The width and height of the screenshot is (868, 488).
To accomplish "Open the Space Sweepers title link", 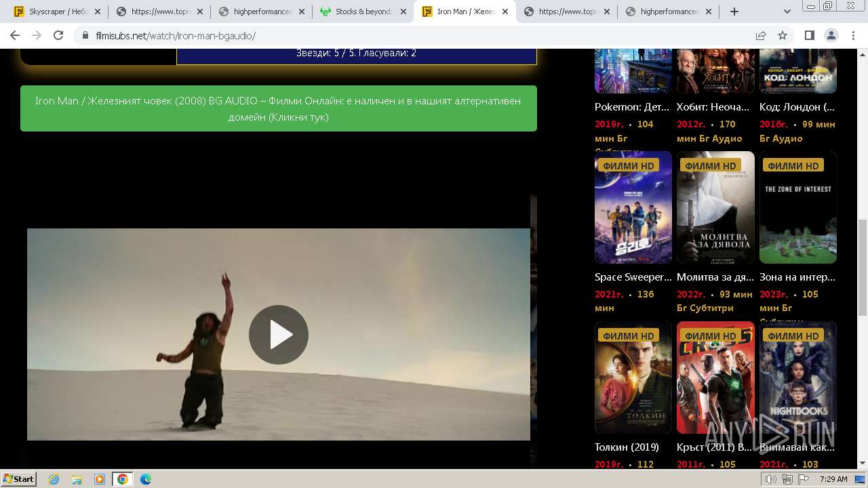I will click(x=633, y=277).
